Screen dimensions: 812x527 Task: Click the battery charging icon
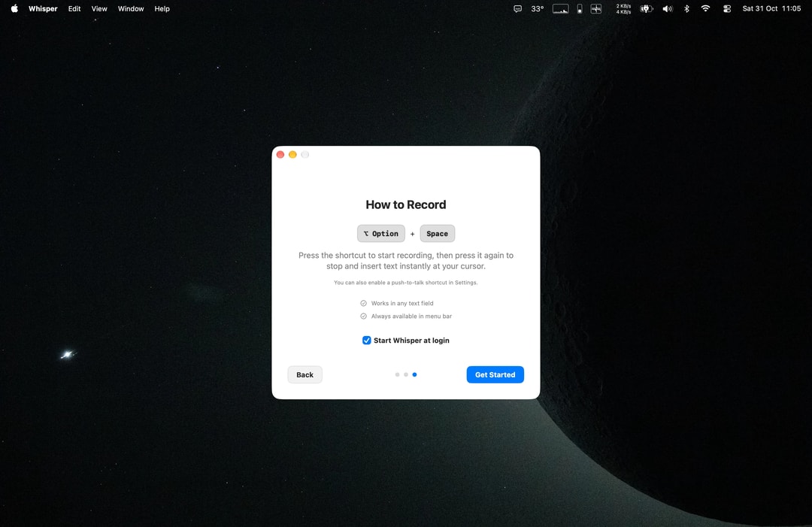point(646,9)
